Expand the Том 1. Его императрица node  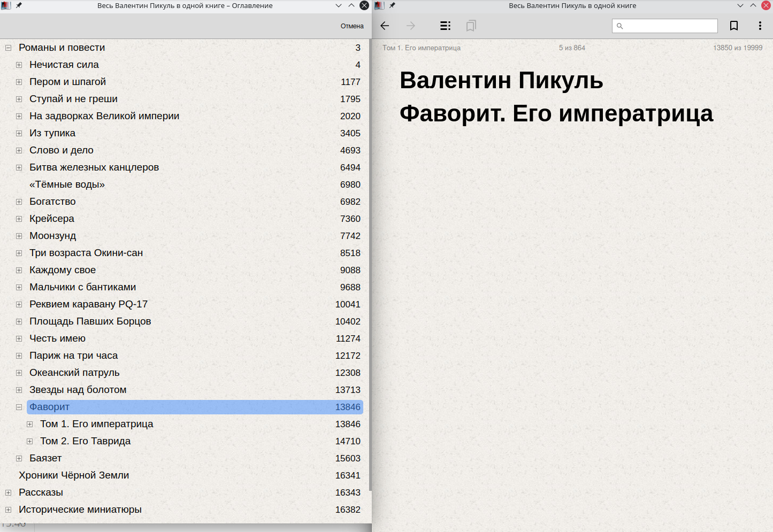click(x=30, y=424)
